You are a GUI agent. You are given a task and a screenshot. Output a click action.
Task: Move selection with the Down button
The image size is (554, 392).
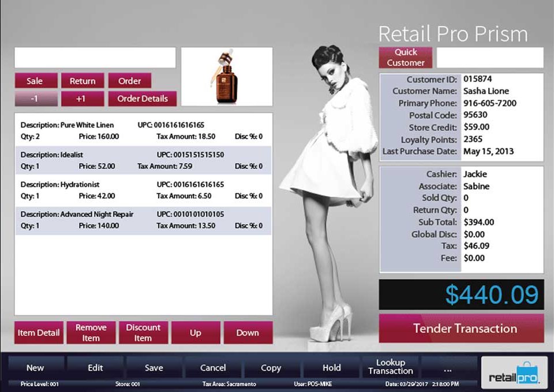click(x=248, y=333)
